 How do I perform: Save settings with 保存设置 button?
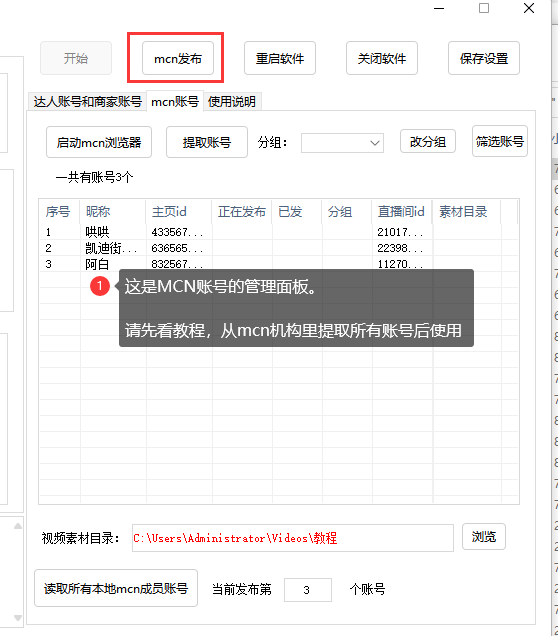click(484, 58)
